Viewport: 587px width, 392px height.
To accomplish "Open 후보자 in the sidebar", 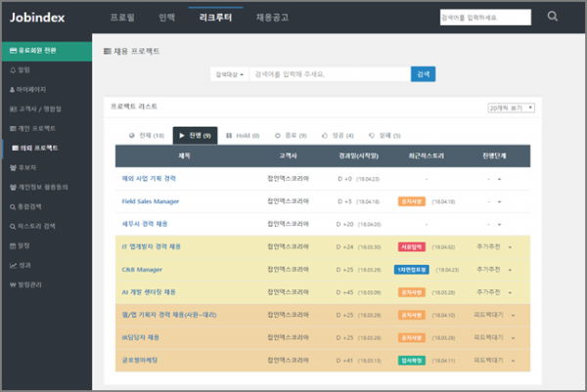I will point(26,166).
